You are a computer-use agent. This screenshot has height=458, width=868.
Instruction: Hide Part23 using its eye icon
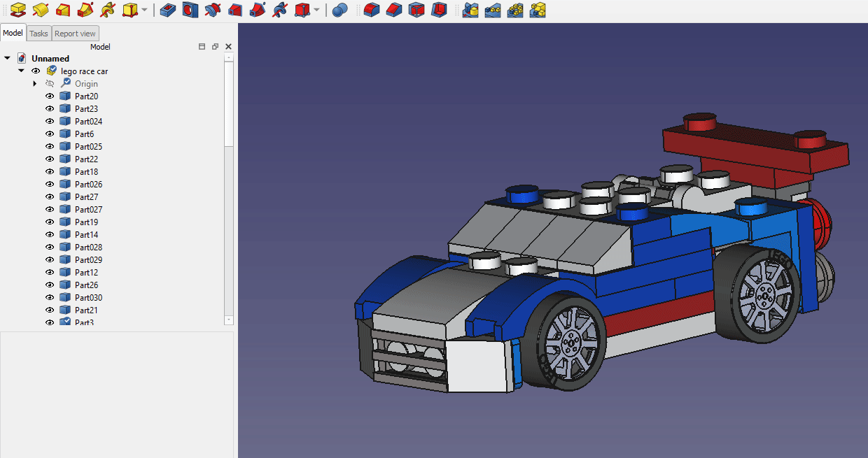tap(50, 109)
